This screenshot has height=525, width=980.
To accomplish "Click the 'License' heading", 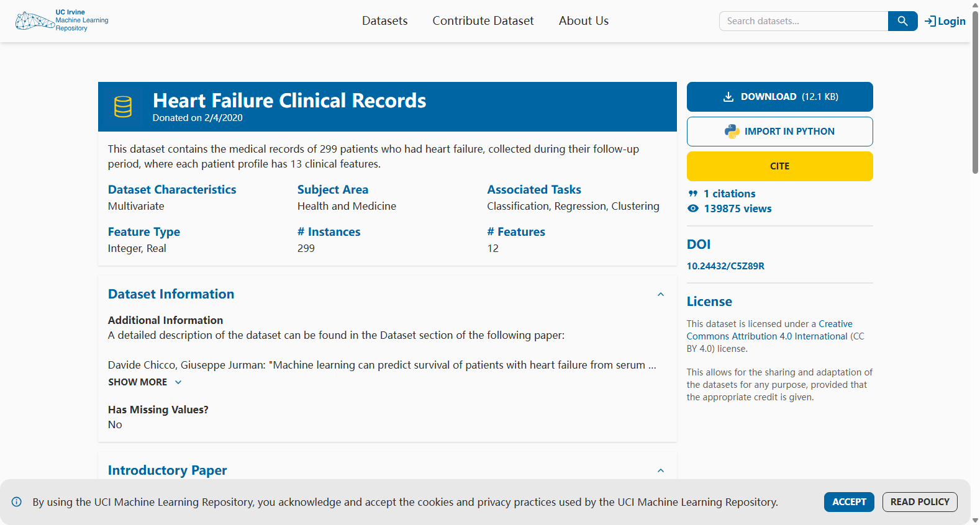I will (709, 302).
